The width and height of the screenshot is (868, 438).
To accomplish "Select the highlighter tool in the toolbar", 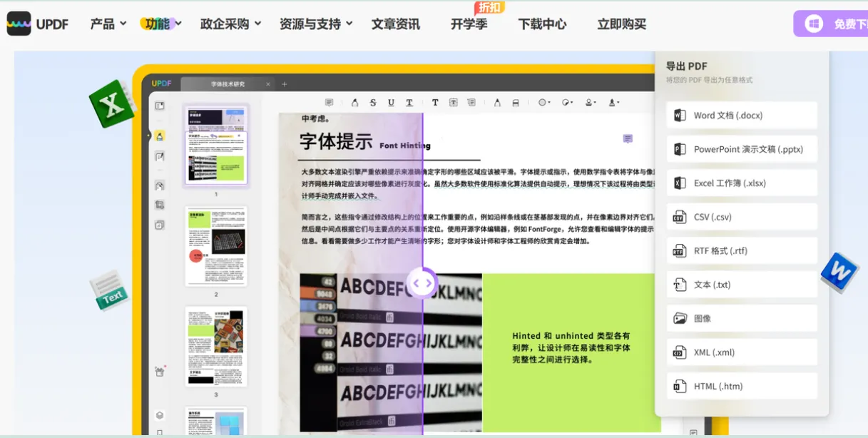I will (354, 103).
